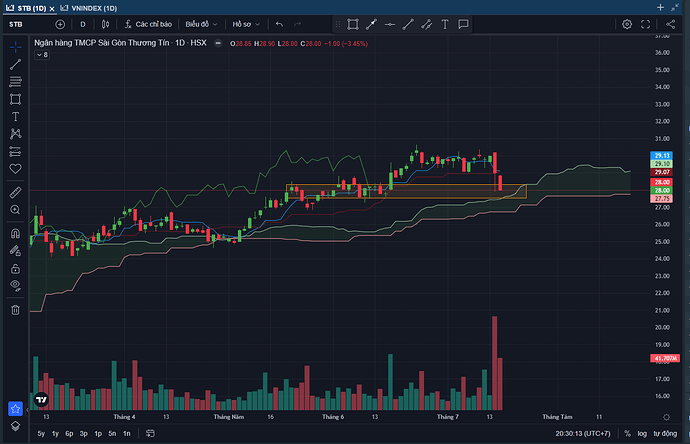The width and height of the screenshot is (690, 444).
Task: Click the add symbol compare plus icon
Action: tap(62, 24)
